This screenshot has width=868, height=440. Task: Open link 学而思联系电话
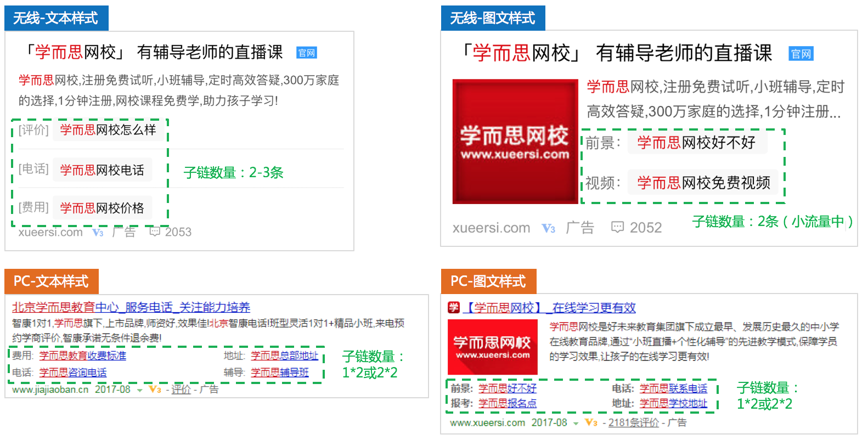(673, 388)
